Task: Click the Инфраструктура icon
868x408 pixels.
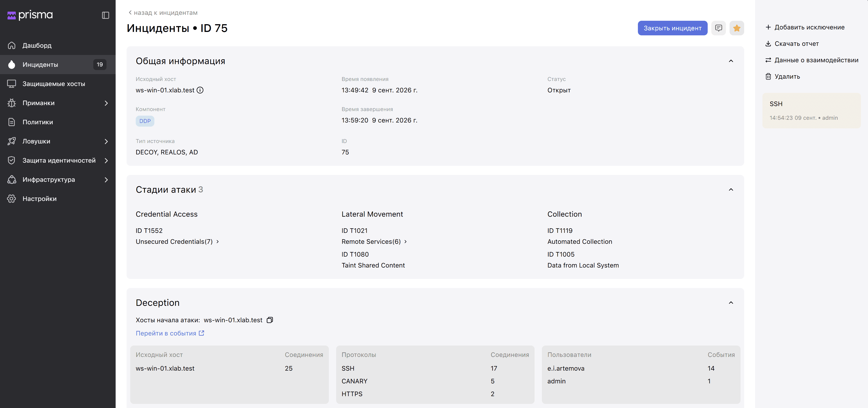Action: point(12,179)
